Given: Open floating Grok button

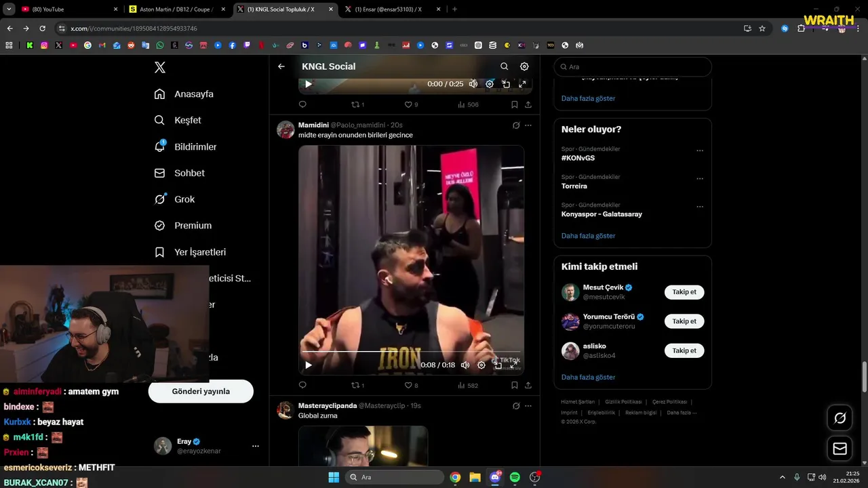Looking at the screenshot, I should click(840, 418).
